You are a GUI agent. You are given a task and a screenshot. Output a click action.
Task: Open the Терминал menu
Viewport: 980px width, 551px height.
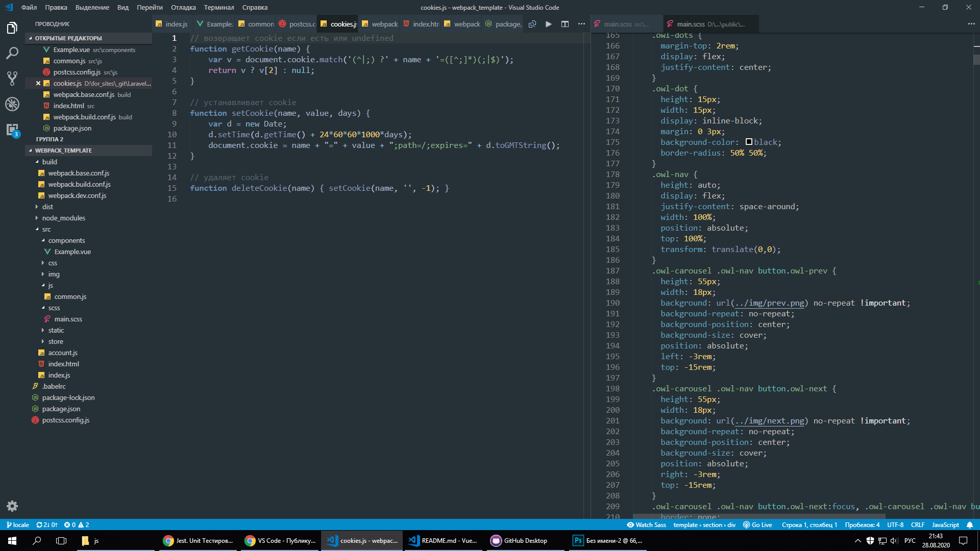pos(218,7)
